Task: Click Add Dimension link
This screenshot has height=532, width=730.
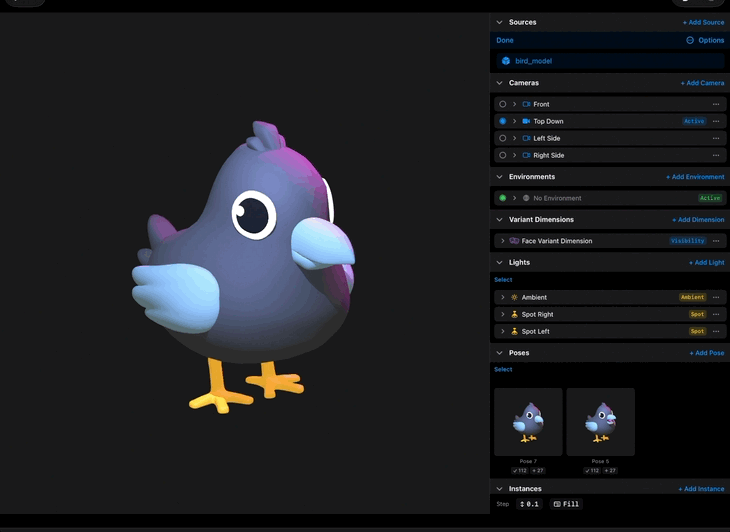Action: (x=698, y=220)
